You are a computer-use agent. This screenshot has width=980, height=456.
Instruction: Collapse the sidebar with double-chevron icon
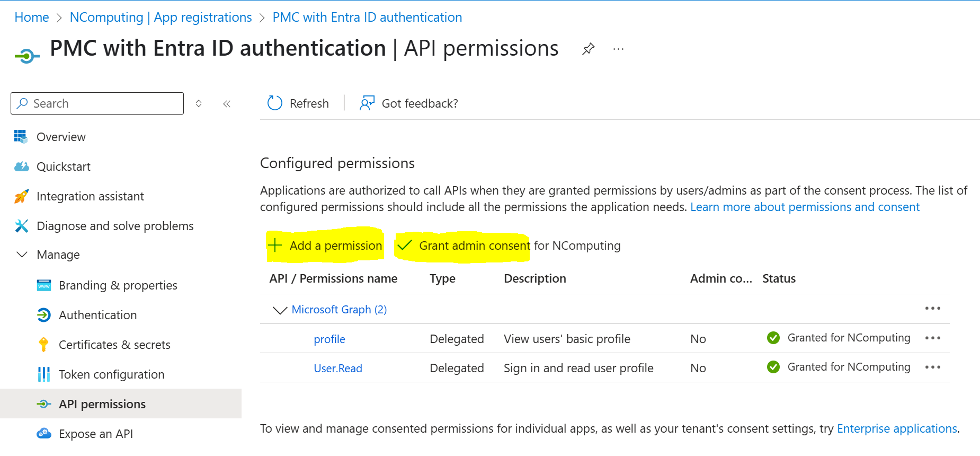[x=227, y=103]
